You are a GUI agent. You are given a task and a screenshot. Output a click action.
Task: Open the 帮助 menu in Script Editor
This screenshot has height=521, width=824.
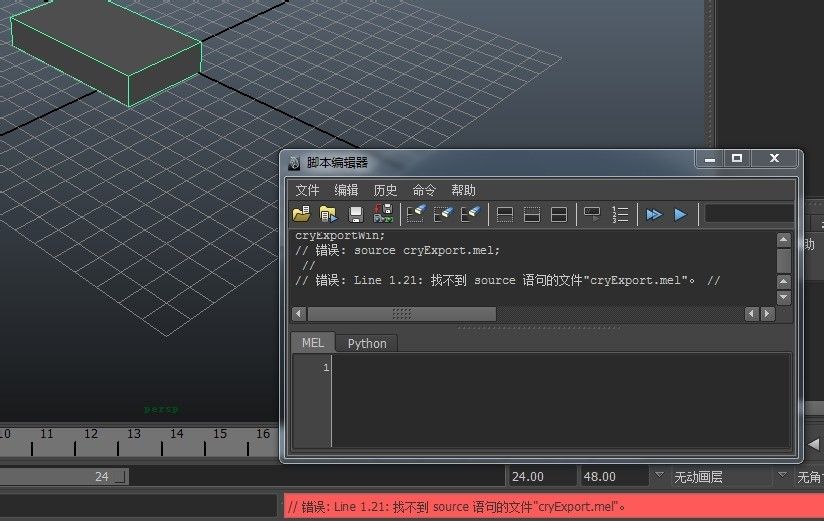pyautogui.click(x=463, y=190)
